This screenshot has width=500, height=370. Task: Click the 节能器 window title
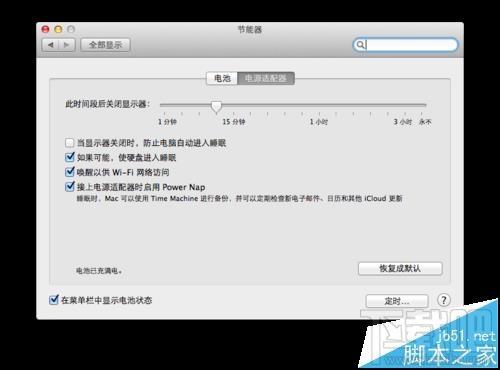[250, 30]
